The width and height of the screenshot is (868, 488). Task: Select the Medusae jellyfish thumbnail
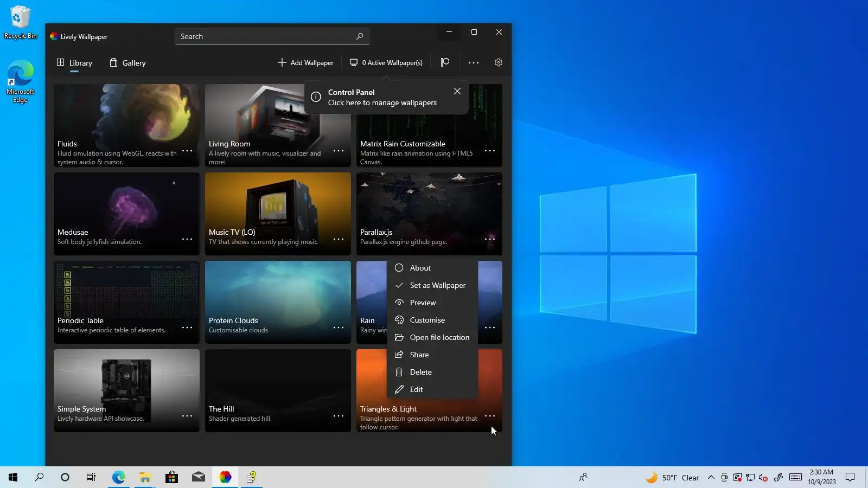pyautogui.click(x=126, y=214)
